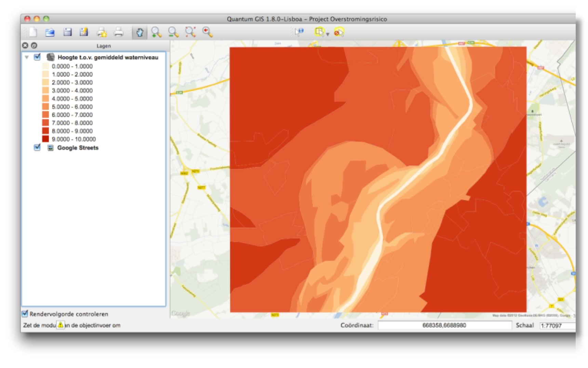Open an existing project file
Screen dimensions: 588x368
[50, 32]
